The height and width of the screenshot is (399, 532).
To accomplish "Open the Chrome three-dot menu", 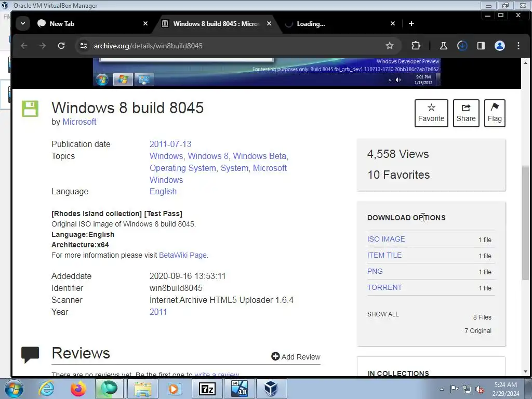I will point(518,46).
